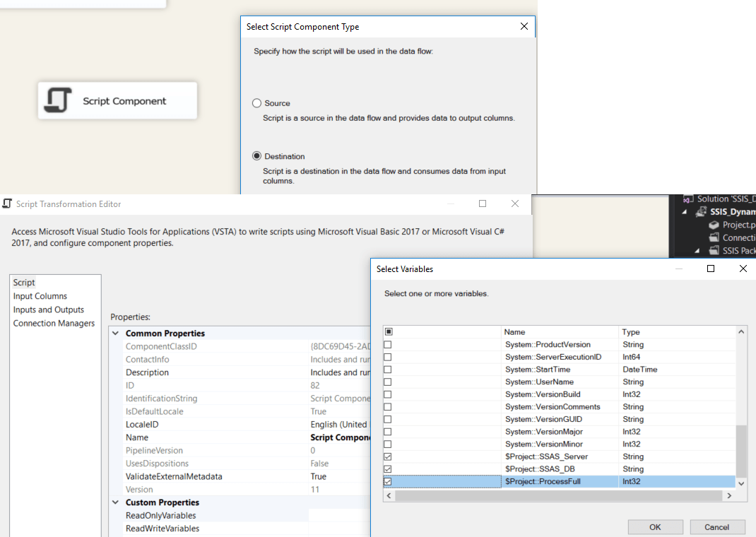
Task: Click the SSIS project icon in Solution Explorer
Action: point(702,212)
